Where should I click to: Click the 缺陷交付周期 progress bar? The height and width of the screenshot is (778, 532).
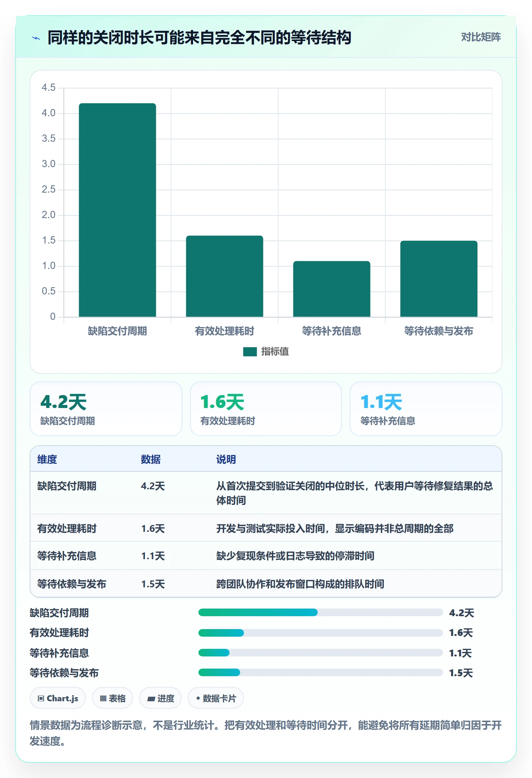[321, 612]
